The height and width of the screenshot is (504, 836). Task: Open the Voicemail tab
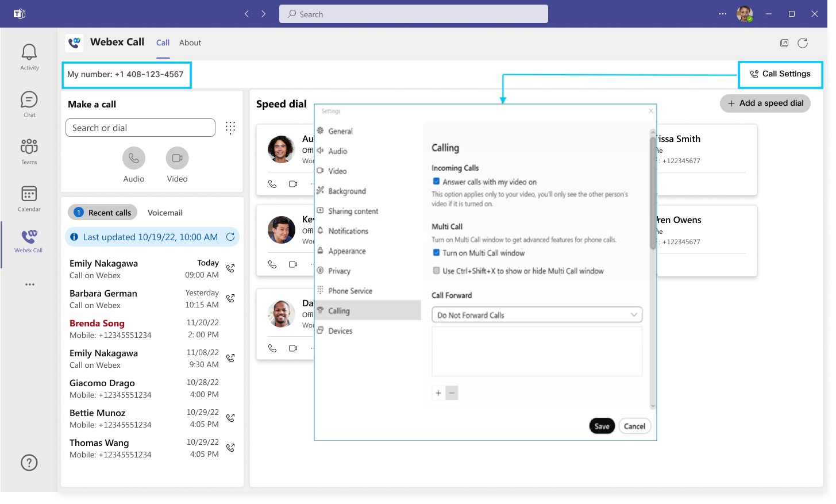pyautogui.click(x=165, y=212)
